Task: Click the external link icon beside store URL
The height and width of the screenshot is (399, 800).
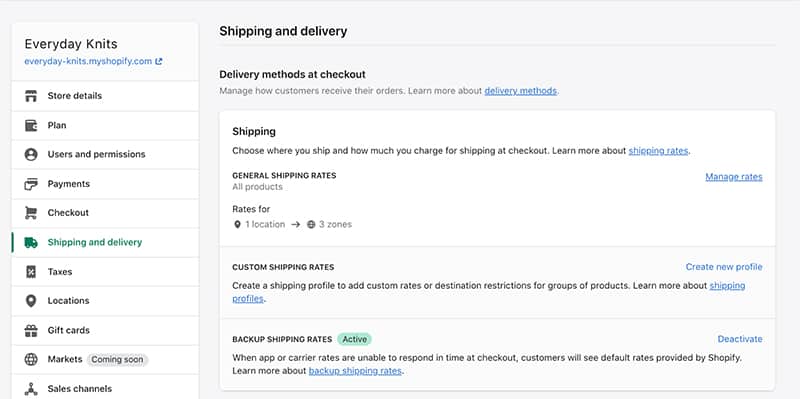Action: pyautogui.click(x=159, y=61)
